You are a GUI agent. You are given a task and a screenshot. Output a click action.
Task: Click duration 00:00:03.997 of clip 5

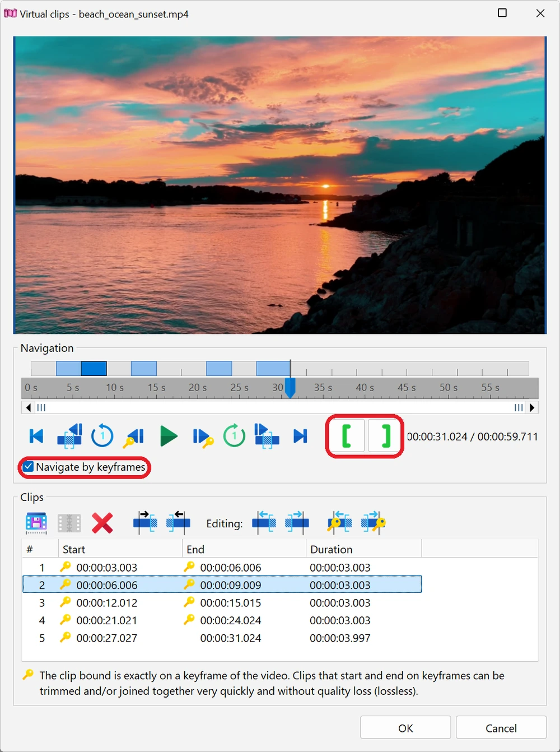[340, 638]
